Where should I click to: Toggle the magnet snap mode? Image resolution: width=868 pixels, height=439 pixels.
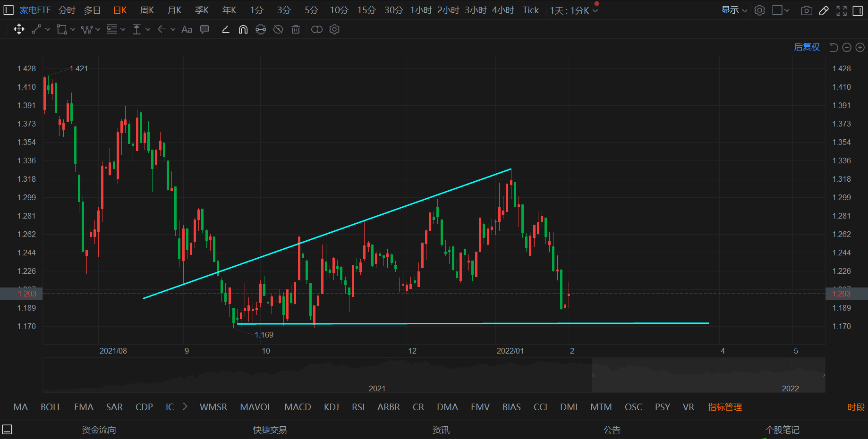pyautogui.click(x=243, y=29)
